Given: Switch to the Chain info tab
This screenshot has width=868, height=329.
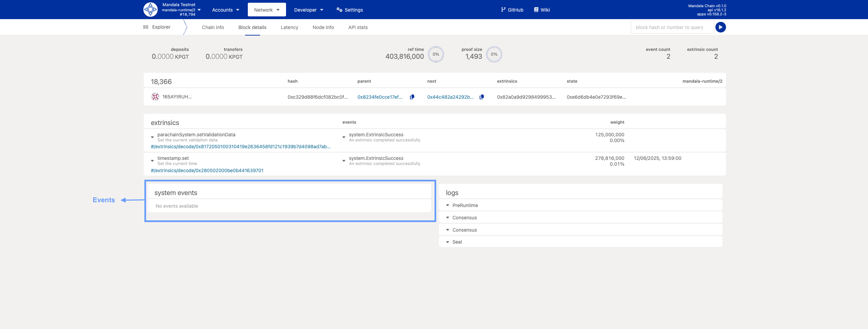Looking at the screenshot, I should click(213, 27).
